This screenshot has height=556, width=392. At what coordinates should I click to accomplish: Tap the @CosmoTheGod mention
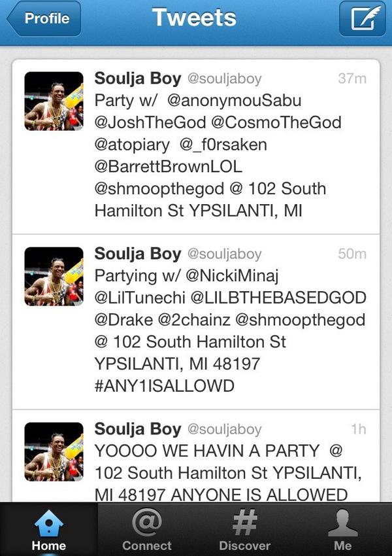point(276,122)
